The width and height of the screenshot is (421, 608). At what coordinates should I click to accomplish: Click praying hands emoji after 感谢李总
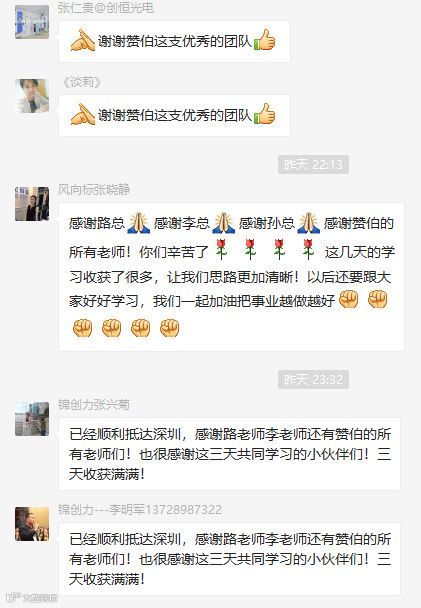point(224,223)
